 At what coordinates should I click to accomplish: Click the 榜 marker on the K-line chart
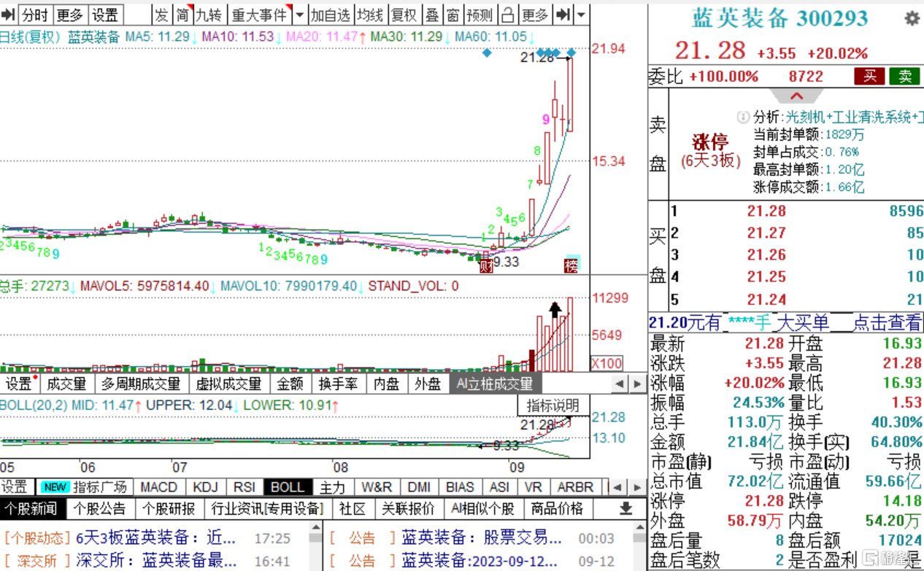571,265
